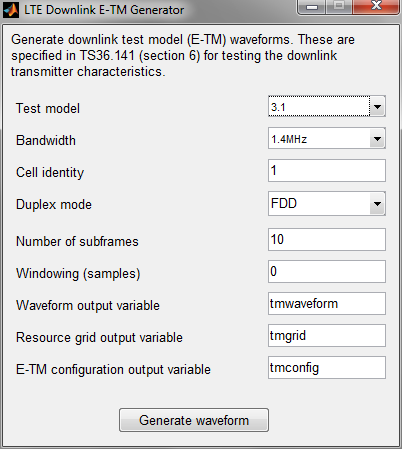Click the 'Windowing (samples)' label
This screenshot has width=402, height=449.
point(78,274)
